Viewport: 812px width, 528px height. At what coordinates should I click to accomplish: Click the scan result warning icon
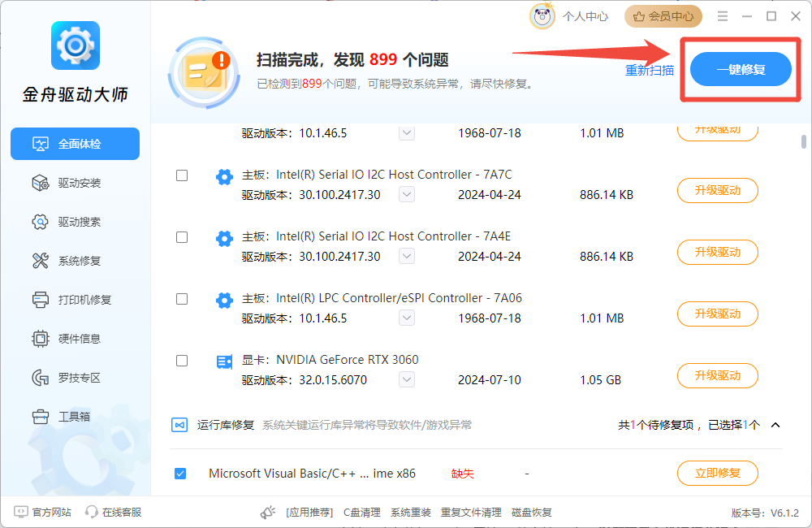(x=204, y=72)
